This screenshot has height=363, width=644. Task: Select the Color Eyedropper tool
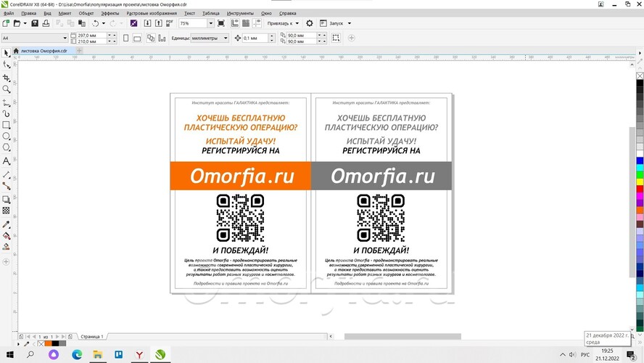point(6,224)
